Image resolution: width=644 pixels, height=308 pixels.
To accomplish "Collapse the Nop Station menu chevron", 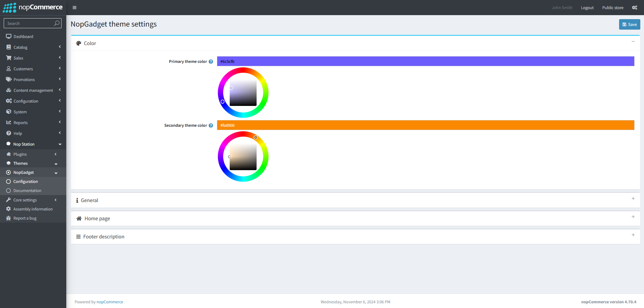I will (60, 144).
